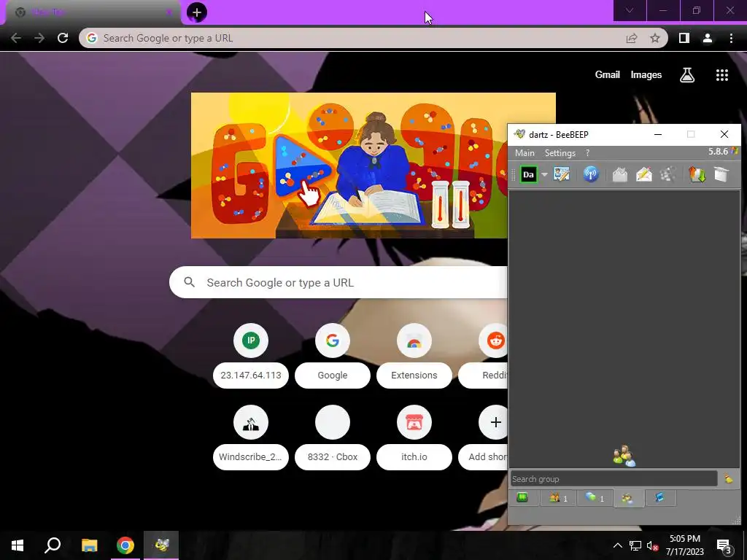Screen dimensions: 747x560
Task: Open file transfer arrows icon in BeeBEEP
Action: 697,174
